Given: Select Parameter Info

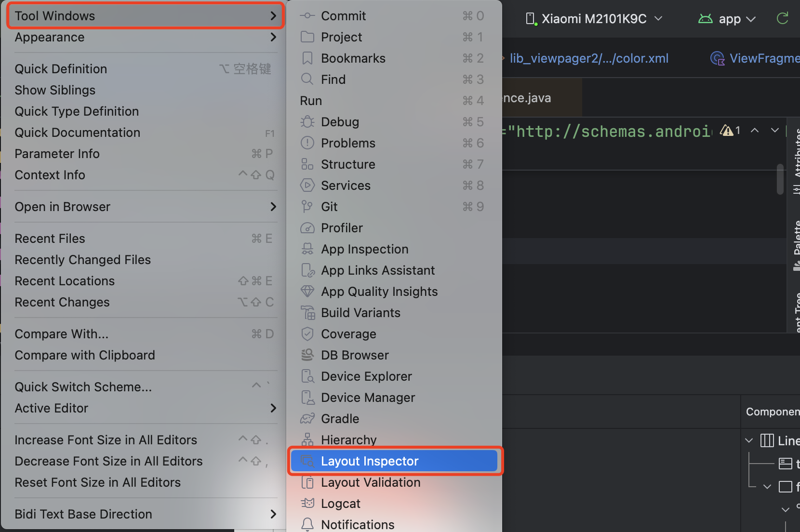Looking at the screenshot, I should click(145, 154).
